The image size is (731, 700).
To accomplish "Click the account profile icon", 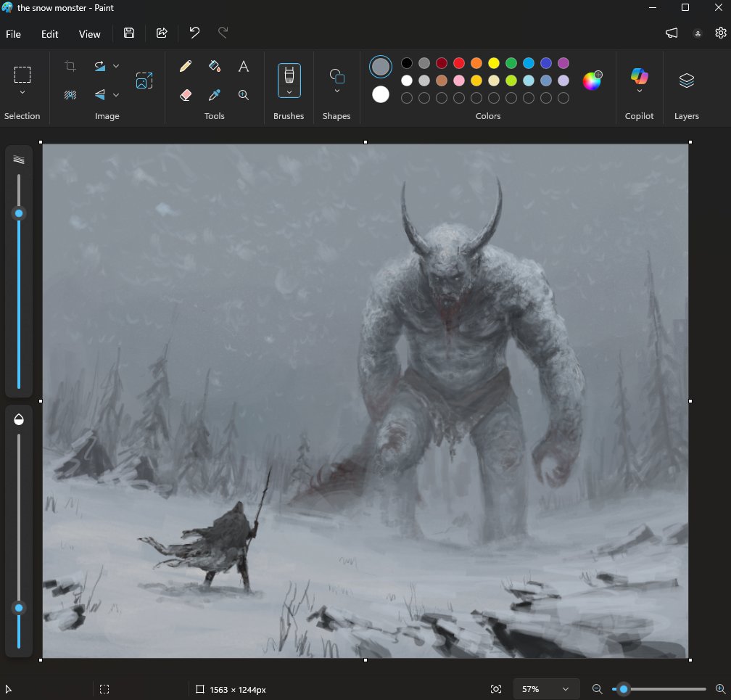I will coord(698,33).
